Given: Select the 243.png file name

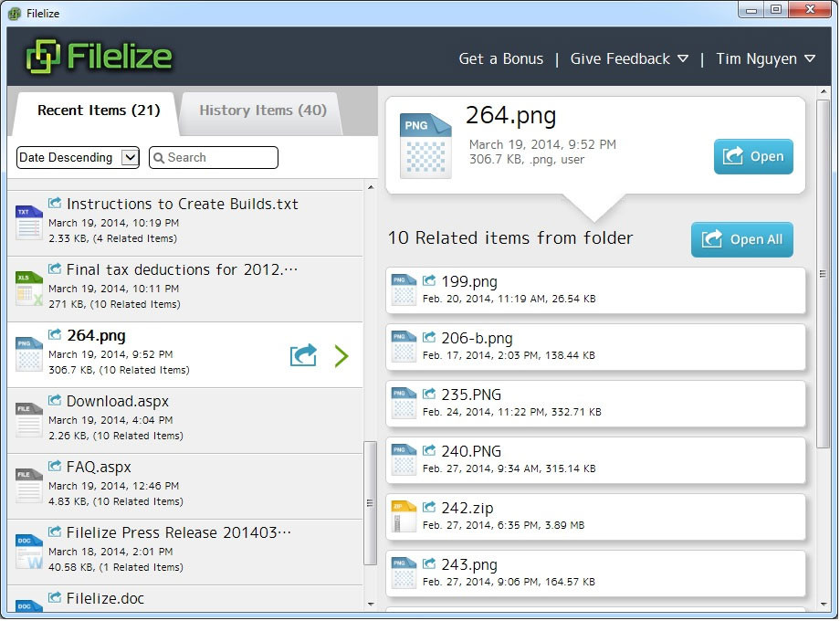Looking at the screenshot, I should (469, 564).
